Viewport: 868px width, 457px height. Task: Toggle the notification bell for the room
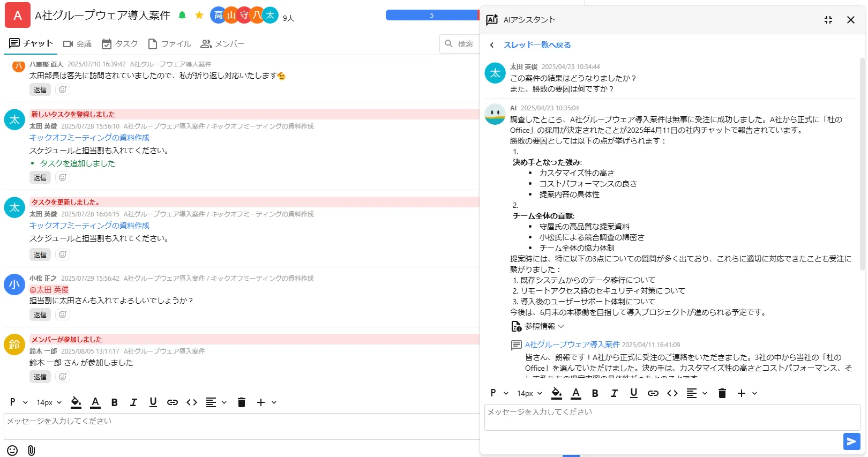click(x=182, y=15)
